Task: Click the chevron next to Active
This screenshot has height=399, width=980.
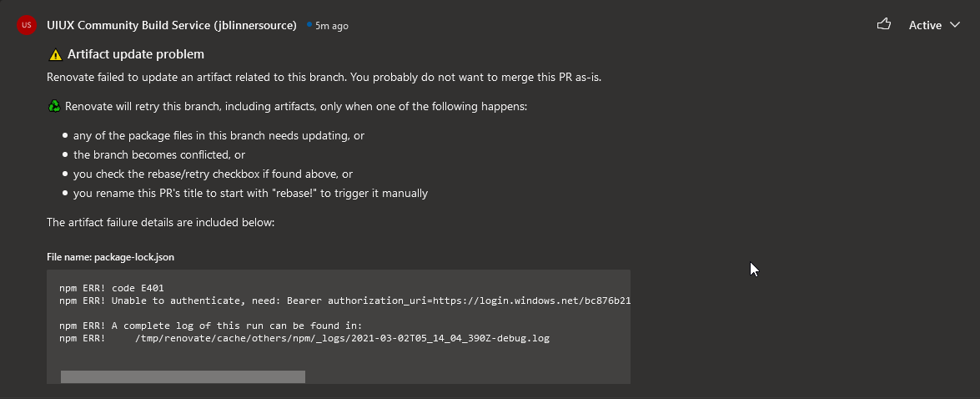Action: coord(954,25)
